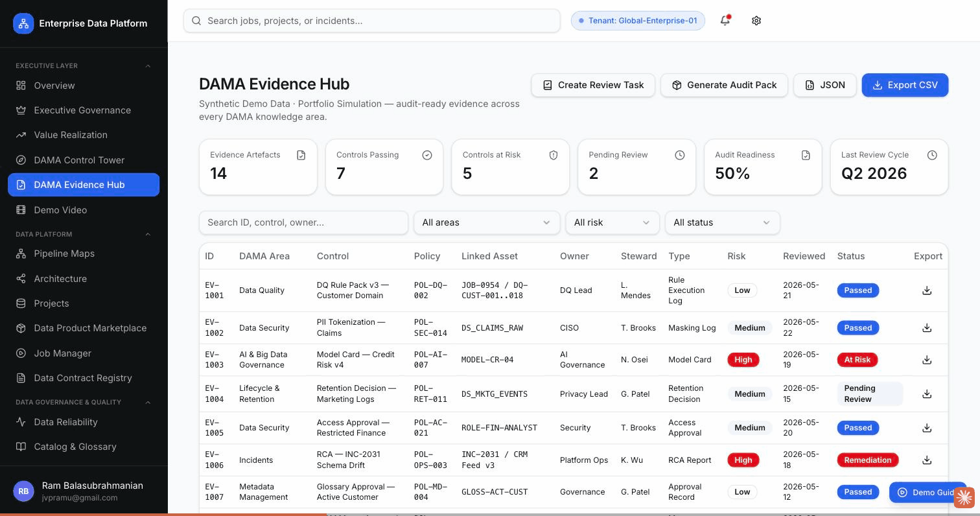This screenshot has width=980, height=516.
Task: Open settings via the gear icon
Action: (x=756, y=21)
